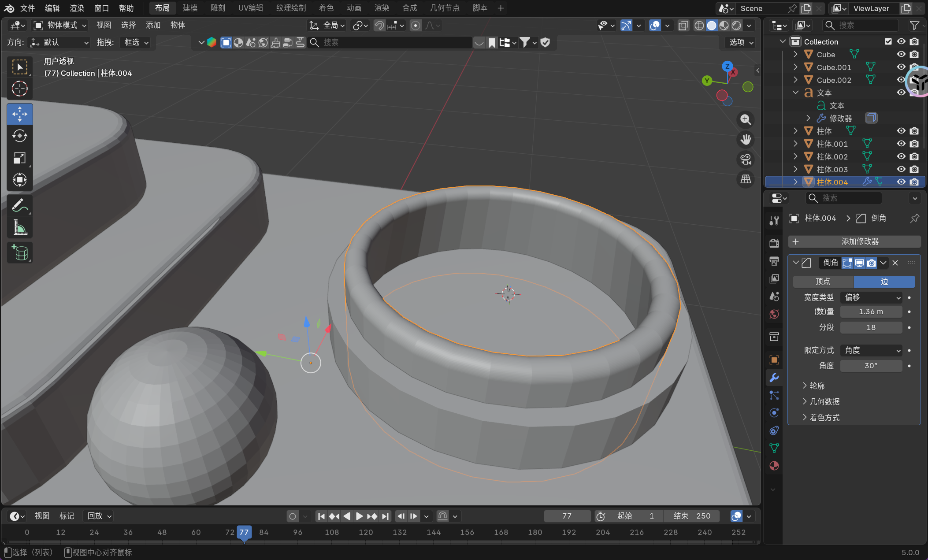
Task: Open 宽度类型 dropdown showing 偏移
Action: point(871,297)
